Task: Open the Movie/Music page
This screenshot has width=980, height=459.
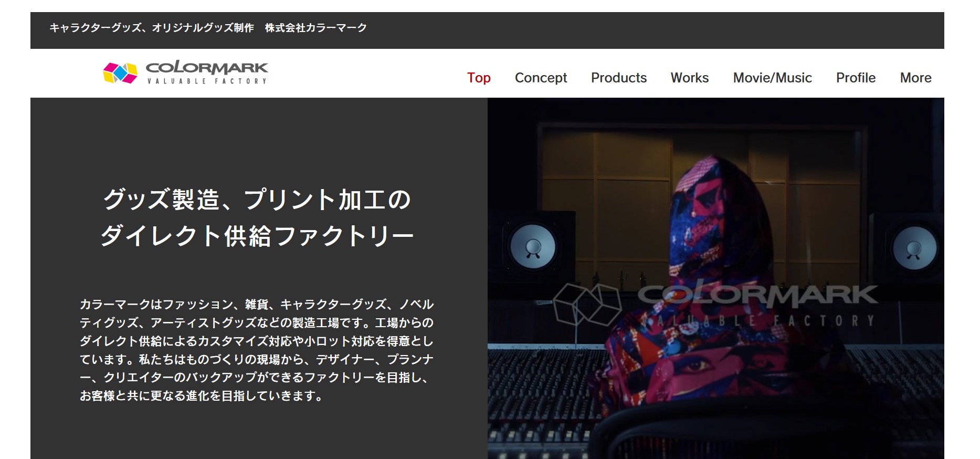Action: tap(772, 78)
